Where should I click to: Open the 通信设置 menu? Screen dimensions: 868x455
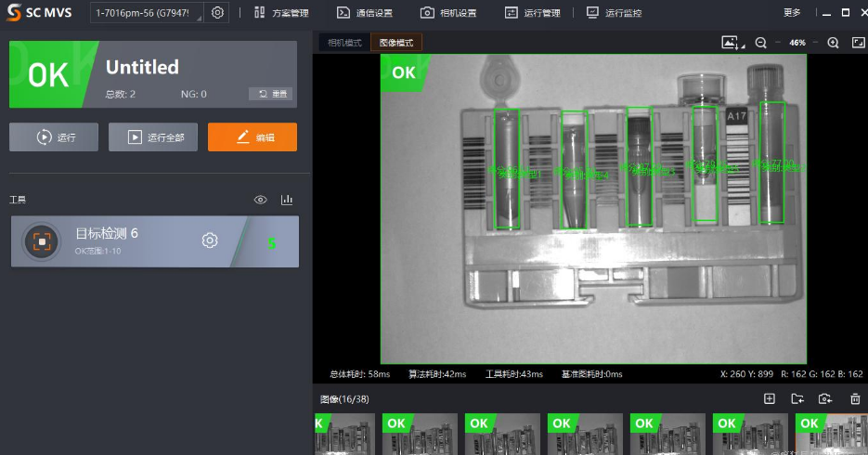(x=365, y=13)
